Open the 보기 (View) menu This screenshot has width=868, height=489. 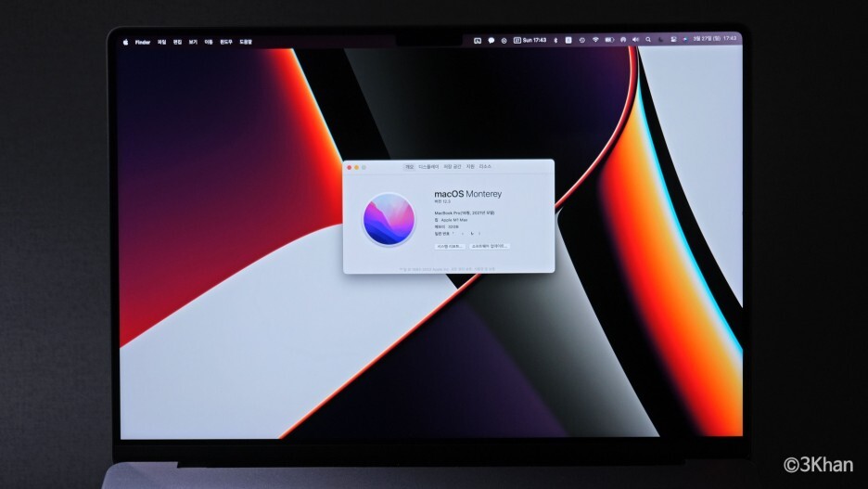(x=193, y=42)
